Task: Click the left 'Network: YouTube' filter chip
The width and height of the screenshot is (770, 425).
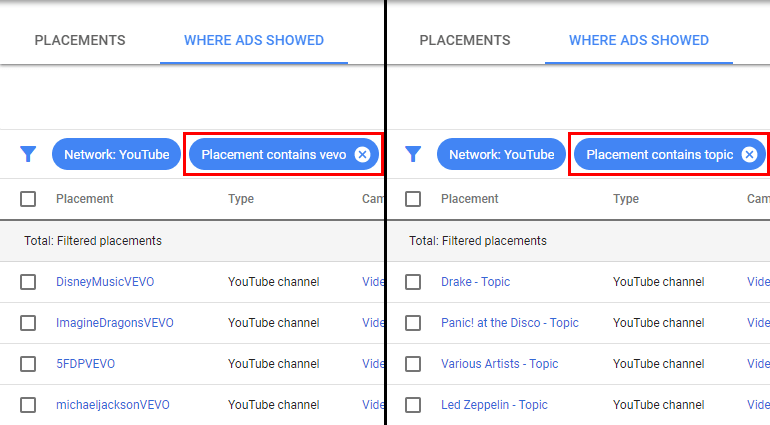Action: click(117, 154)
